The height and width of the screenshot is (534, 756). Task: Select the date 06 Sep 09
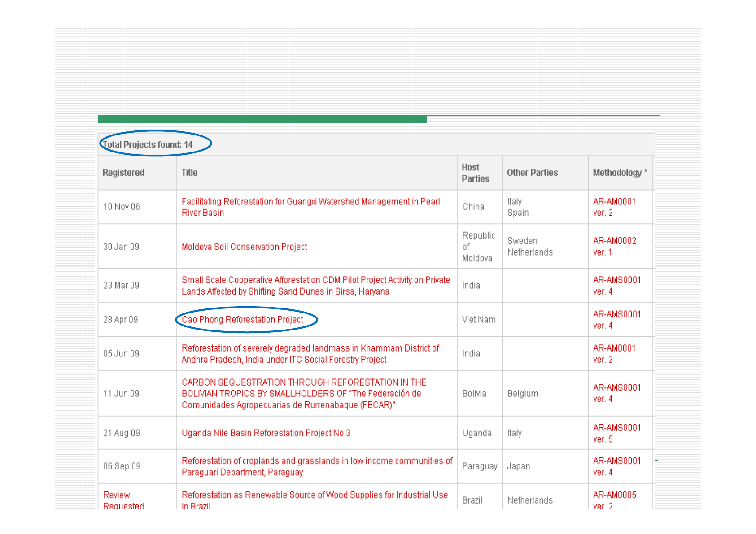122,466
